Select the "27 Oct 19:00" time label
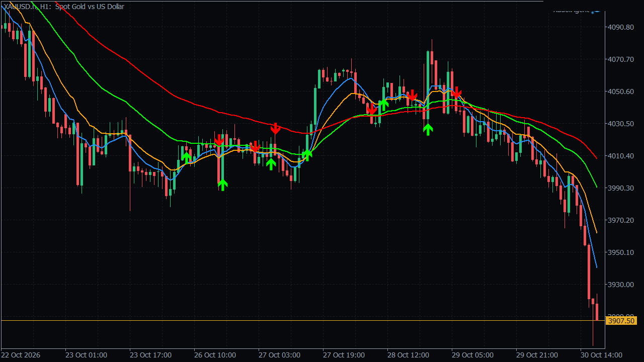The width and height of the screenshot is (644, 362). (x=345, y=355)
